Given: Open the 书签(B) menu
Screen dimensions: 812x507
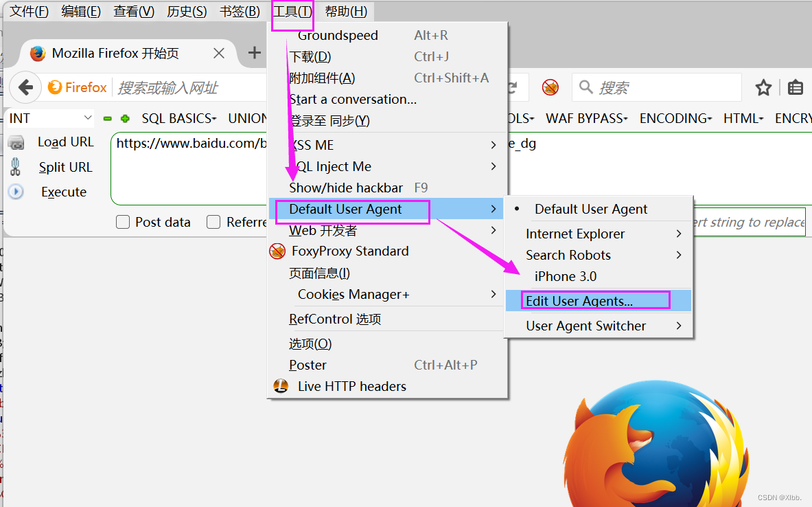Looking at the screenshot, I should click(x=240, y=11).
